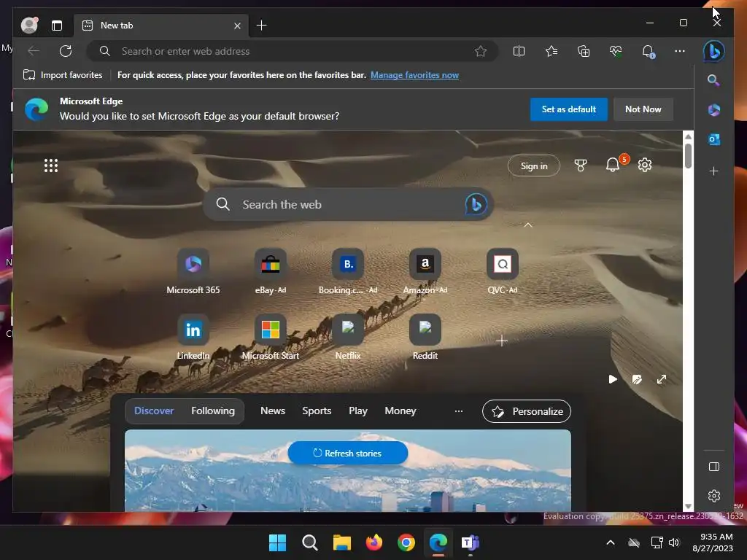Open Reddit quick link
Image resolution: width=747 pixels, height=560 pixels.
[425, 337]
